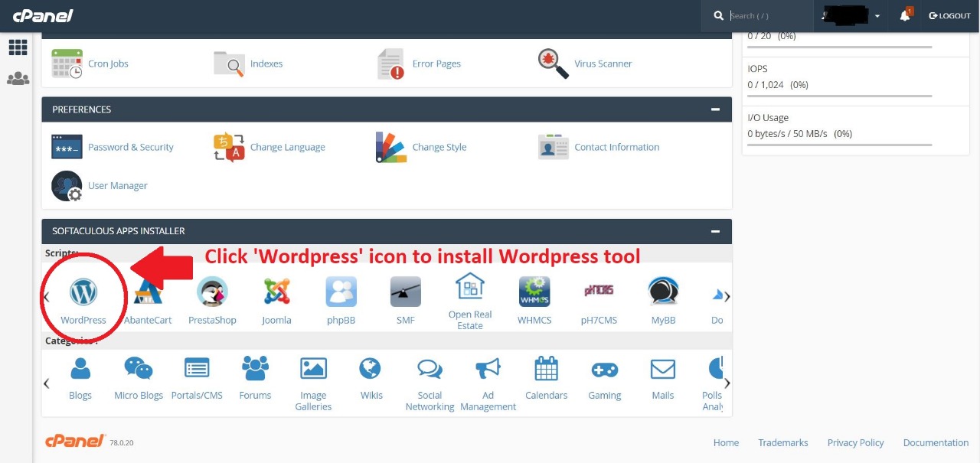980x463 pixels.
Task: Select the Open Real Estate icon
Action: click(x=470, y=286)
